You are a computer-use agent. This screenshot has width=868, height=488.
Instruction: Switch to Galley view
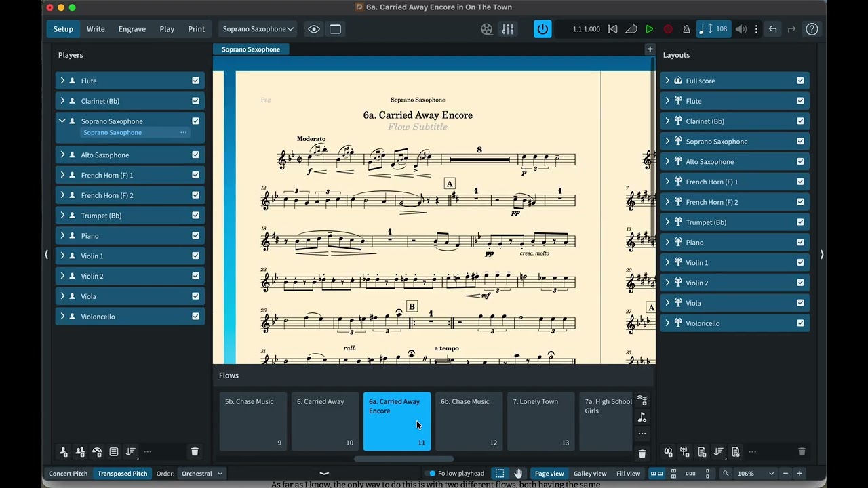click(x=590, y=474)
